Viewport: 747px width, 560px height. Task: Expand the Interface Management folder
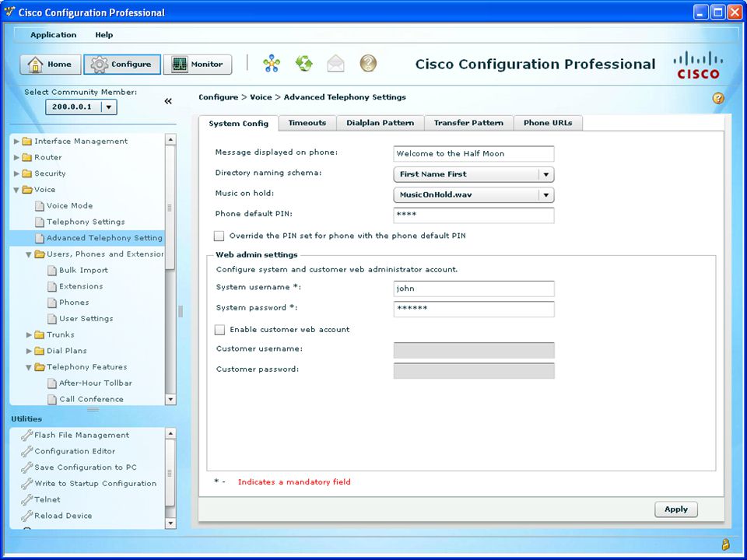[x=16, y=142]
